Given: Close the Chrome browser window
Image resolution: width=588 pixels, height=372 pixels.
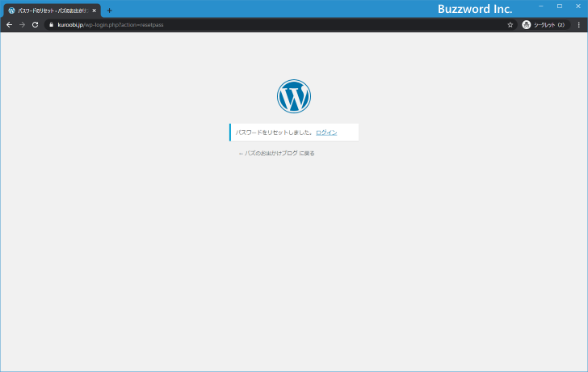Looking at the screenshot, I should [577, 6].
